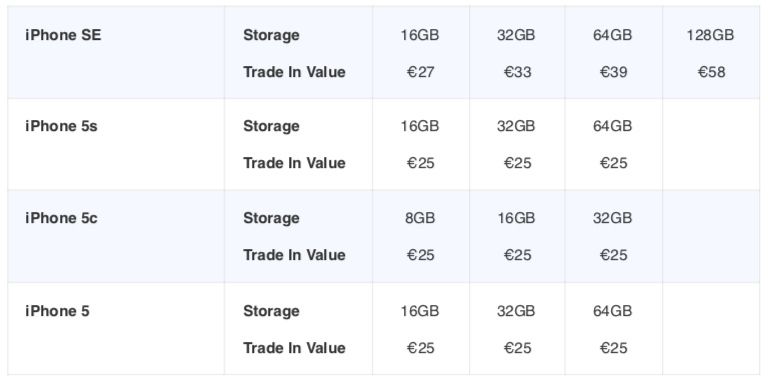Screen dimensions: 768x381
Task: Select the iPhone 5c 32GB storage cell
Action: point(613,218)
